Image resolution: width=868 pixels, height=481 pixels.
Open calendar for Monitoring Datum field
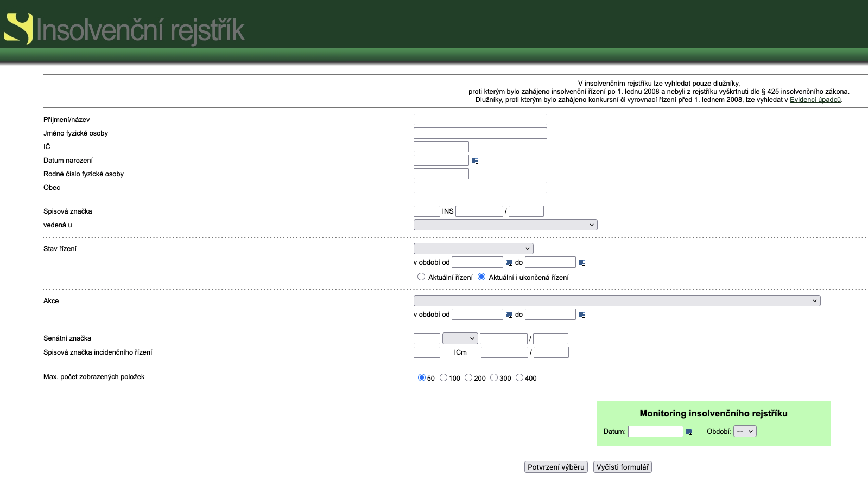coord(689,432)
